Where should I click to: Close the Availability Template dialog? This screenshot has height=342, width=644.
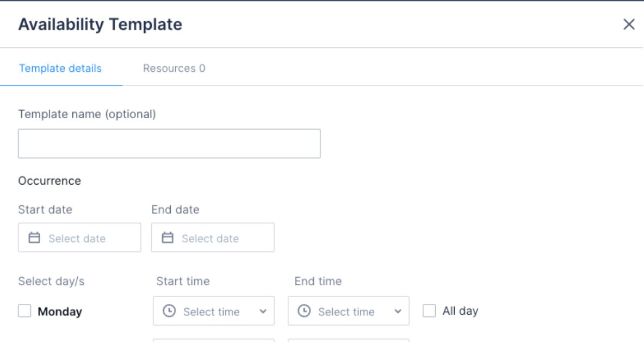click(x=629, y=25)
